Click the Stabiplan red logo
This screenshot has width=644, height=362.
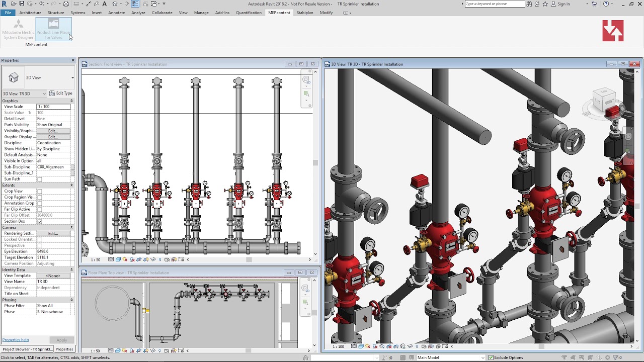pos(613,31)
